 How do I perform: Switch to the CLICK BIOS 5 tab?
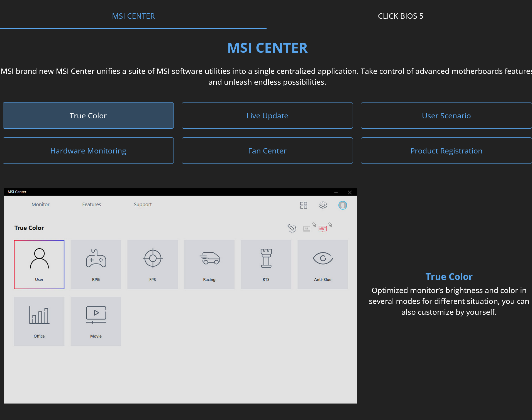pyautogui.click(x=401, y=16)
